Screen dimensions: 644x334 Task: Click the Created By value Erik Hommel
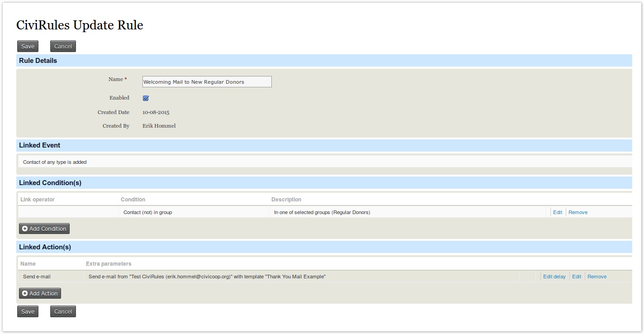pos(159,126)
